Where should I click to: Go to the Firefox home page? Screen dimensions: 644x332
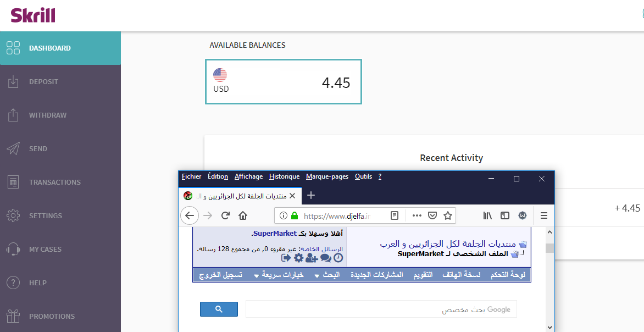click(243, 215)
